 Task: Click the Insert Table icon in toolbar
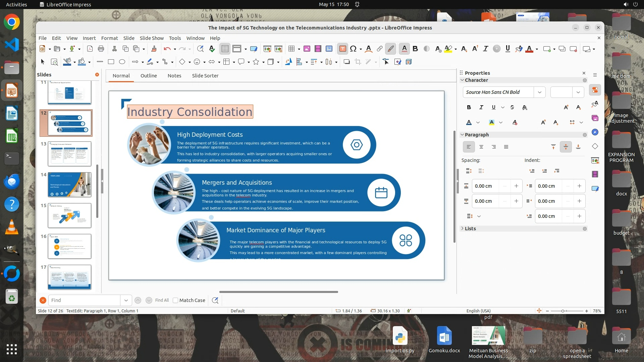[291, 49]
